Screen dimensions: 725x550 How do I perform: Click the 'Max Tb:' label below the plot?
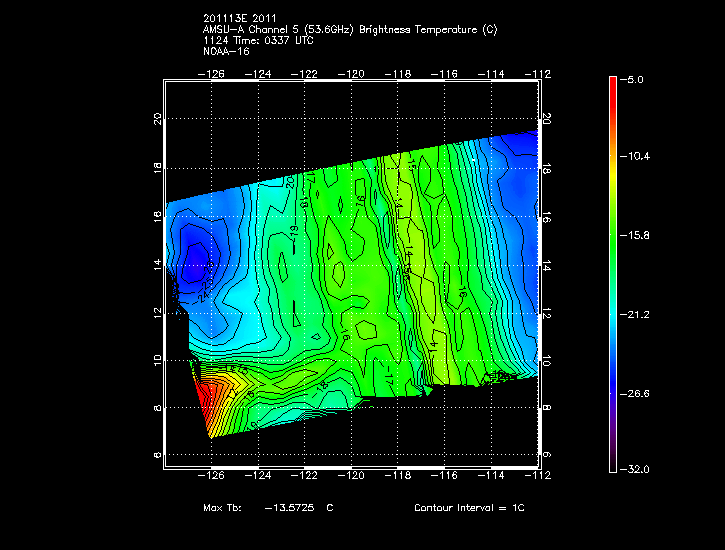point(222,508)
